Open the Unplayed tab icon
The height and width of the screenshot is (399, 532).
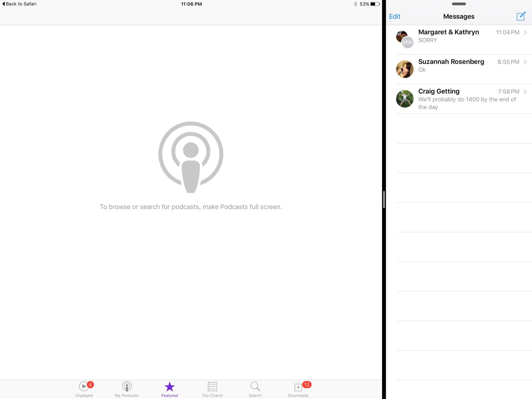click(x=84, y=387)
